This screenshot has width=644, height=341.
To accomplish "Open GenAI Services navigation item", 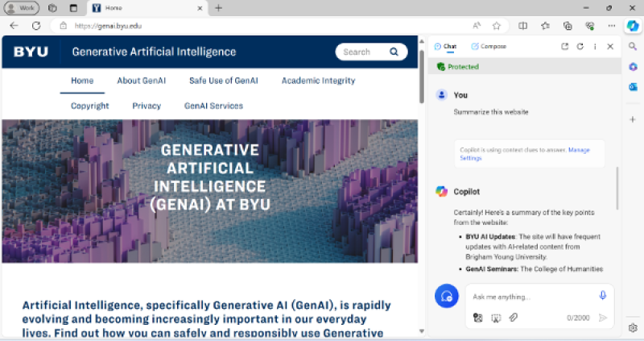I will click(x=213, y=106).
